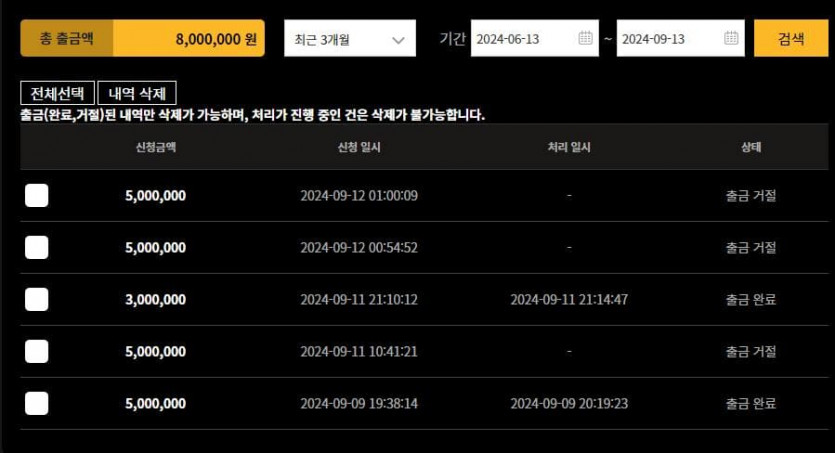Check the box for 2024-09-12 00:54:52 withdrawal
The width and height of the screenshot is (835, 453).
pyautogui.click(x=37, y=248)
